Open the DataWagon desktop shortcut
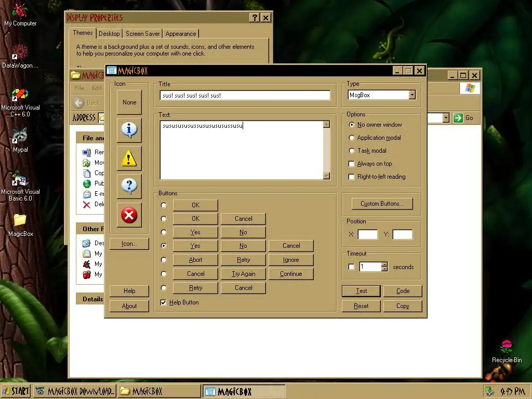This screenshot has width=532, height=399. 20,56
